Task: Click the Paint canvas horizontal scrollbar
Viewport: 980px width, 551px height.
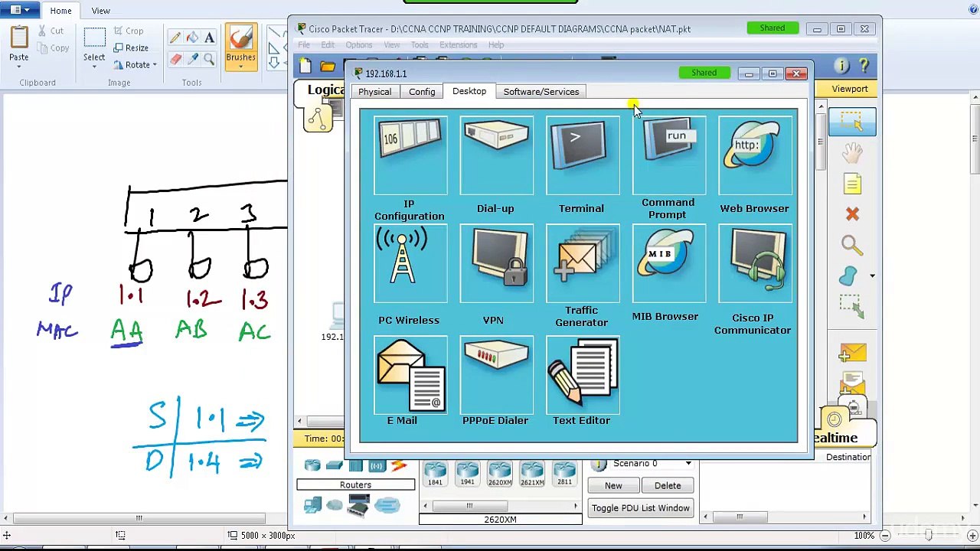Action: pos(139,518)
